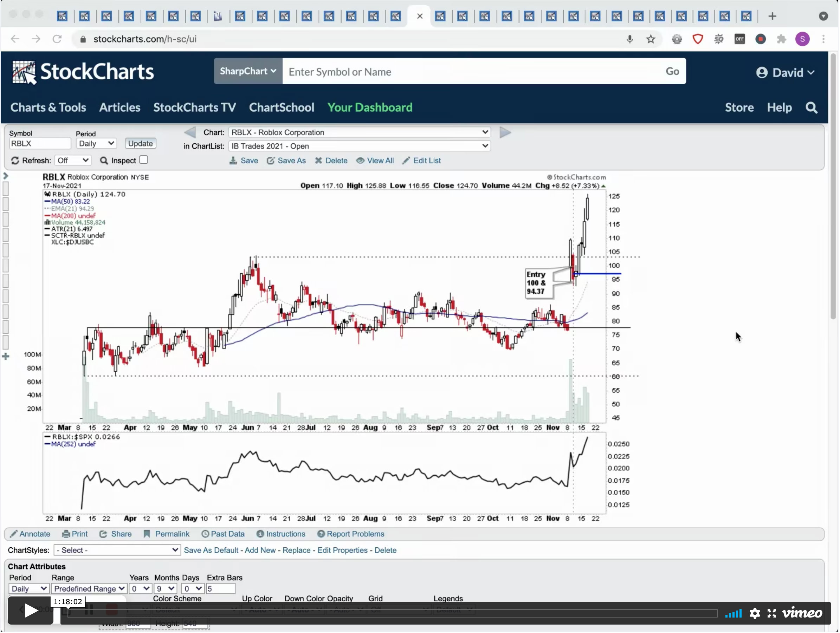
Task: Play the Vimeo video
Action: click(x=30, y=611)
